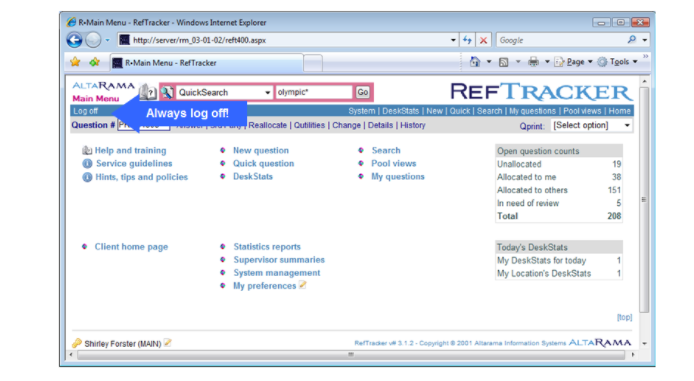Click the QuickSearch magnifier icon
Viewport: 694px width, 381px height.
pyautogui.click(x=167, y=92)
